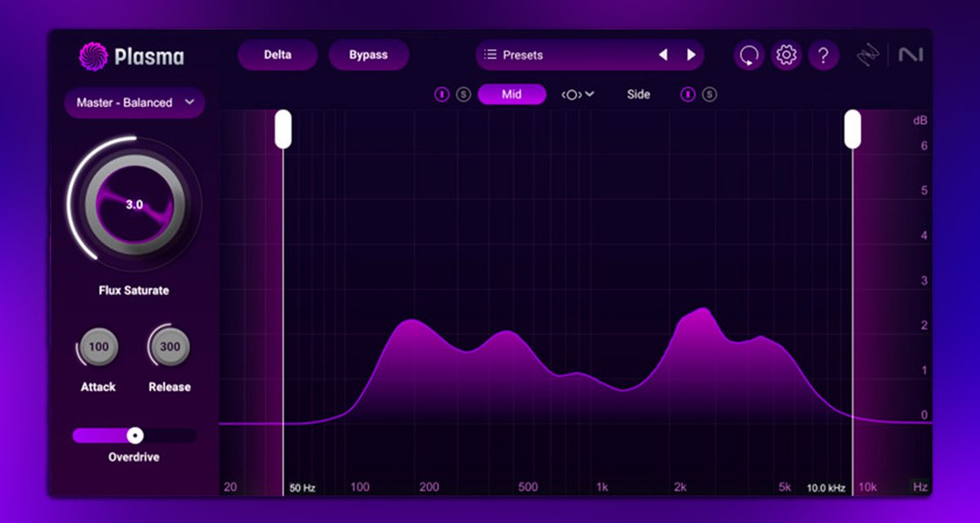The width and height of the screenshot is (980, 523).
Task: Load the next preset arrow
Action: (x=691, y=55)
